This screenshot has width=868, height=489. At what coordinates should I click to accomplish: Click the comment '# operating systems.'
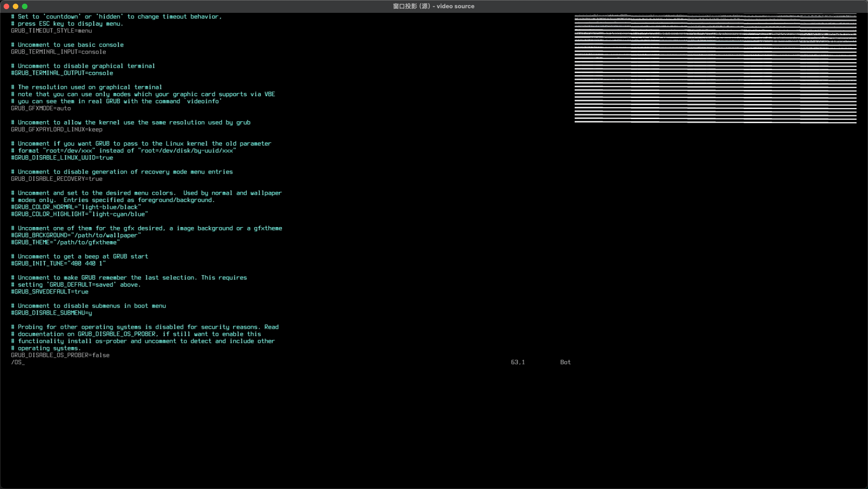click(46, 348)
